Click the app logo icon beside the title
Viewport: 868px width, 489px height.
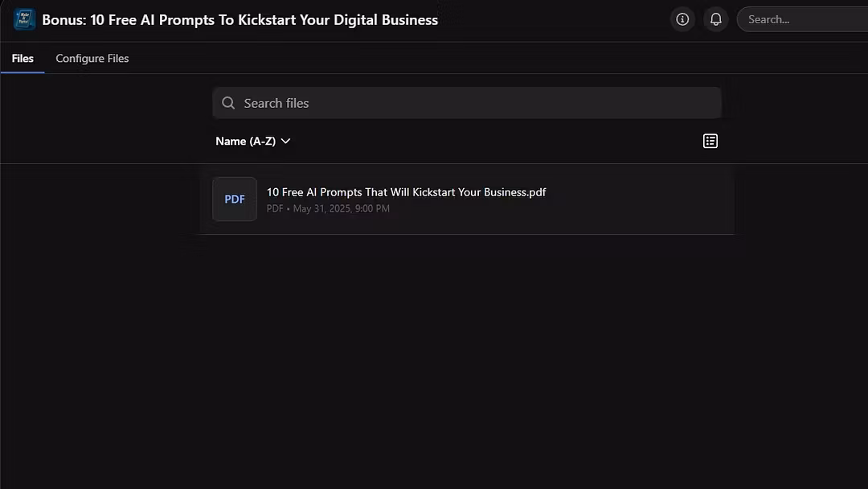(24, 19)
